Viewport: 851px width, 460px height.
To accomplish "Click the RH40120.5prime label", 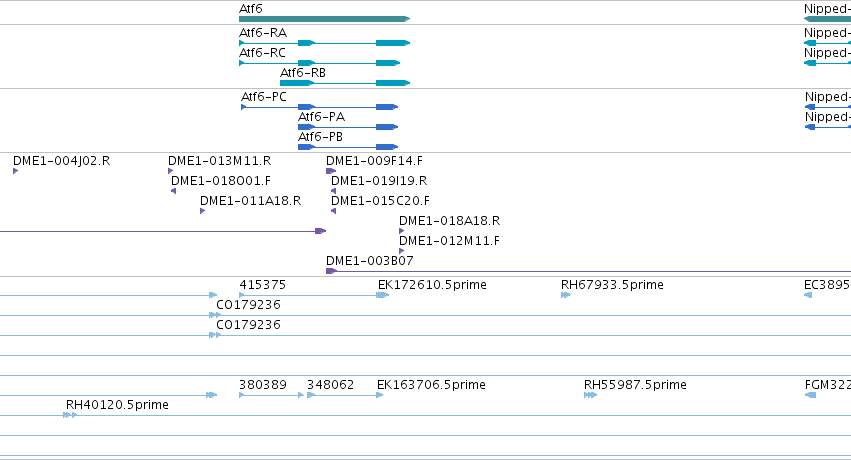I will pyautogui.click(x=117, y=405).
